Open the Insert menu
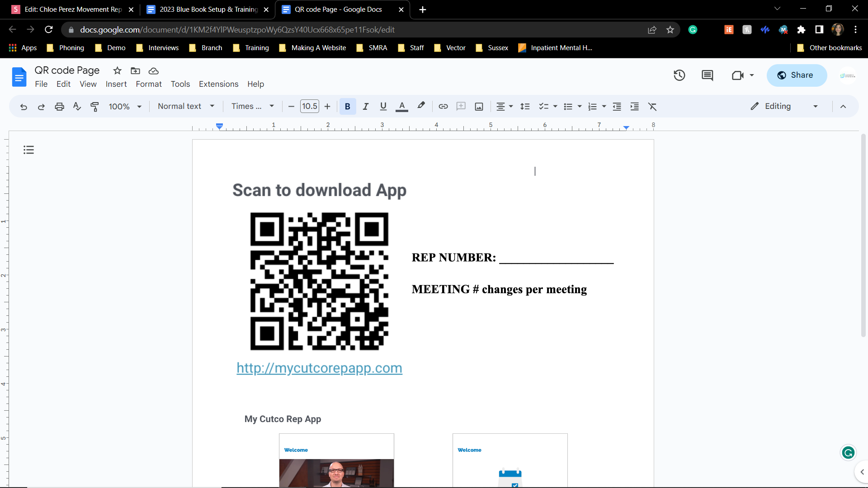 pyautogui.click(x=116, y=84)
